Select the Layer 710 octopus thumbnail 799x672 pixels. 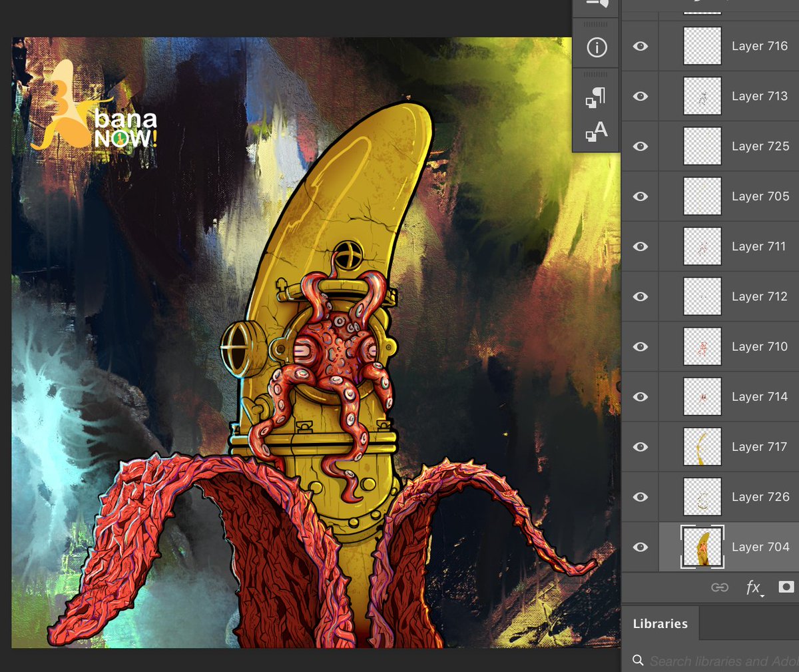tap(702, 346)
